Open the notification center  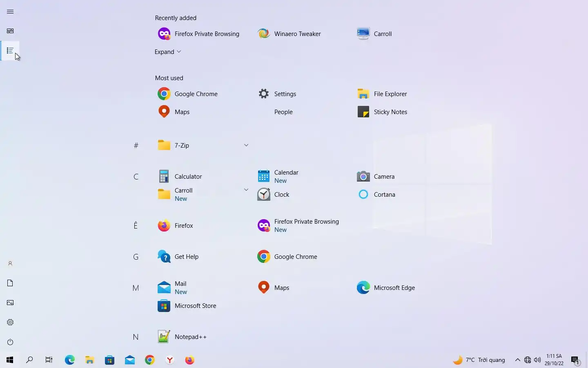(575, 360)
